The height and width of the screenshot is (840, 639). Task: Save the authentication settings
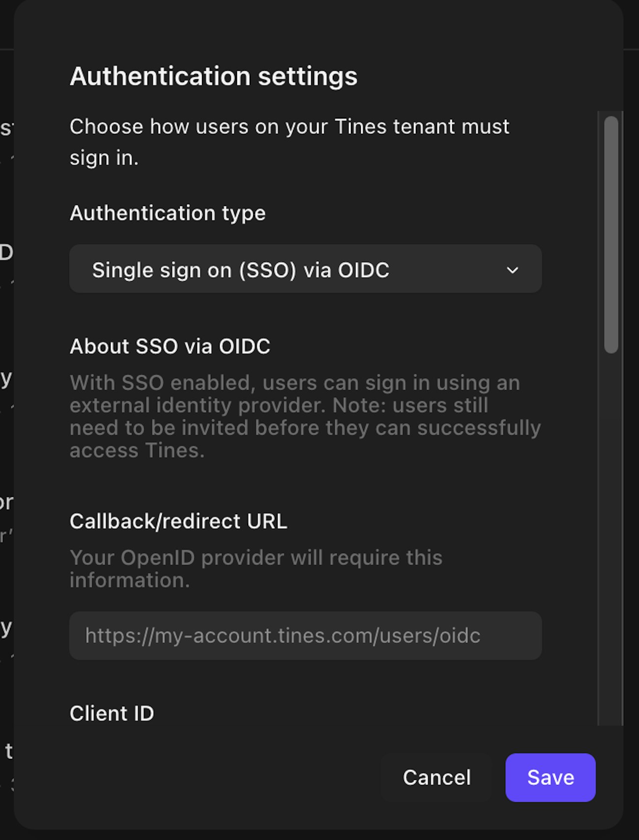click(550, 778)
